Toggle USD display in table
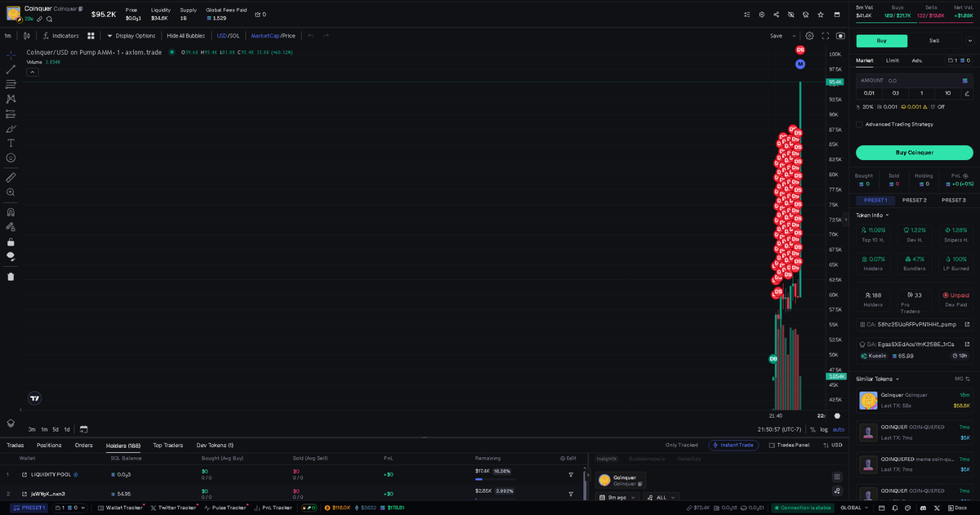The image size is (980, 515). (831, 445)
